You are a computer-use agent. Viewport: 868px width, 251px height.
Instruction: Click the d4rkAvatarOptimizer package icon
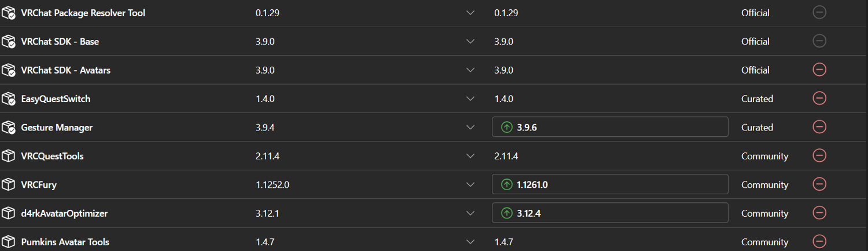tap(8, 213)
